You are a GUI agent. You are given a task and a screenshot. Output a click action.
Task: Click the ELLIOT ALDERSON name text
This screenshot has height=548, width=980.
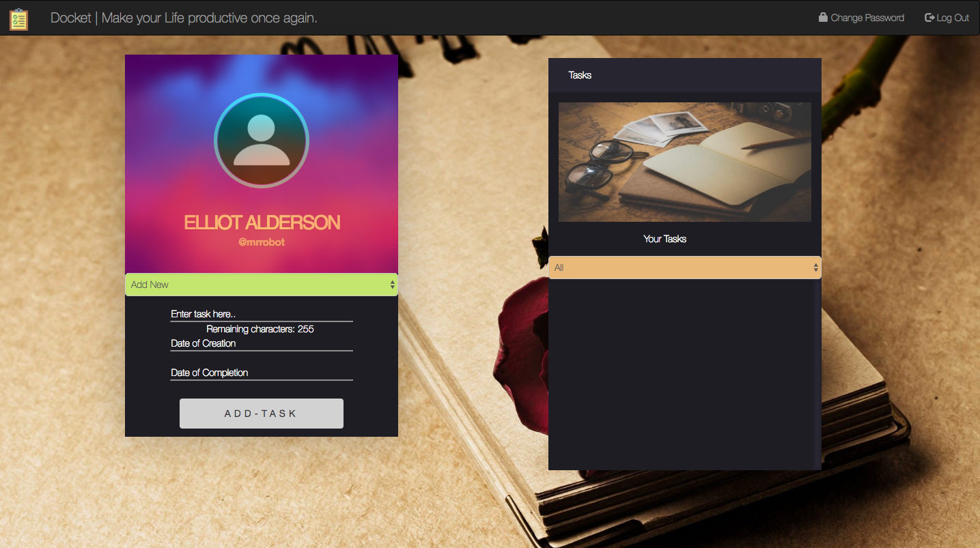tap(262, 222)
